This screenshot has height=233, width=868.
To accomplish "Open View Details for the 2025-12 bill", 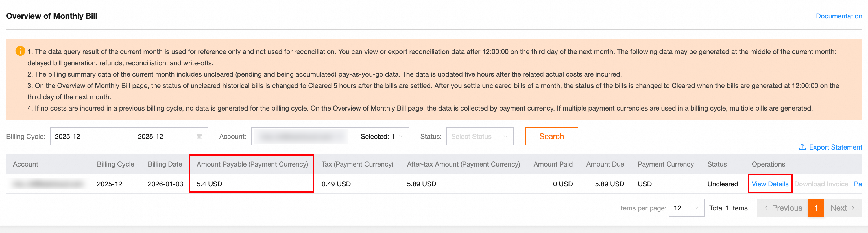I will [770, 184].
